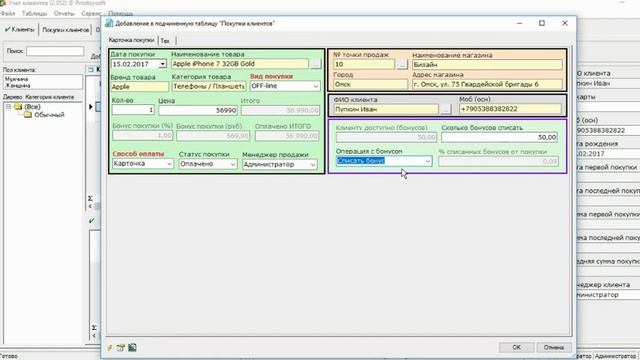
Task: Click the Кол-во quantity field
Action: coord(133,110)
